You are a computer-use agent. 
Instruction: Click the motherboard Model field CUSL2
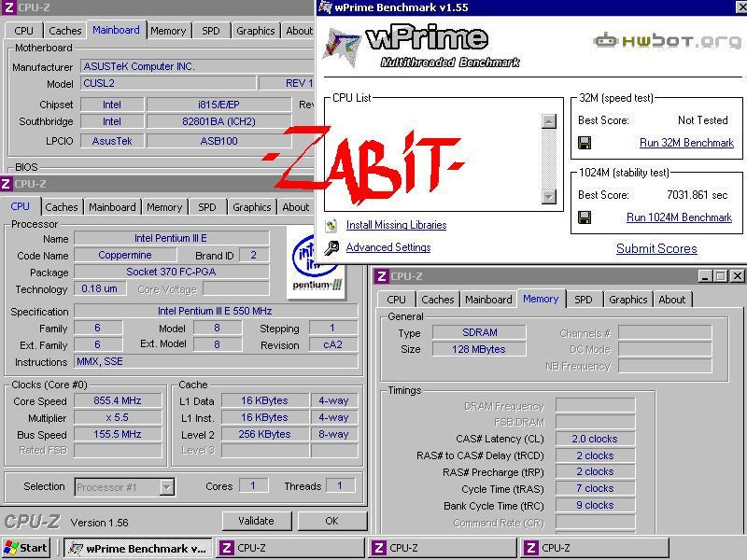(168, 83)
